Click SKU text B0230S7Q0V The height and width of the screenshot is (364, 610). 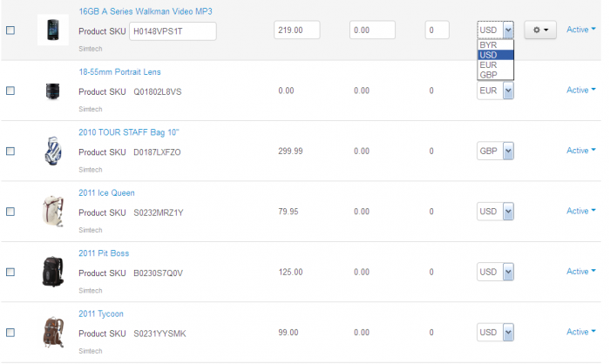click(x=158, y=273)
